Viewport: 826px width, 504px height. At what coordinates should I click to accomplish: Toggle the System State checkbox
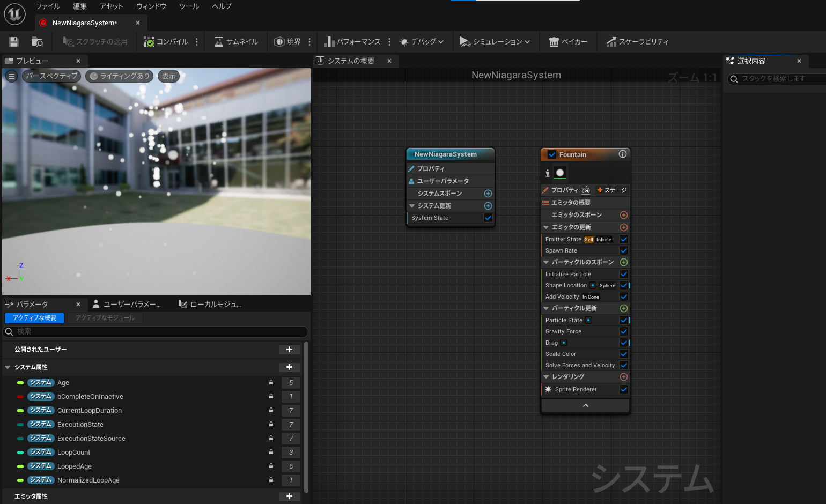(x=488, y=218)
